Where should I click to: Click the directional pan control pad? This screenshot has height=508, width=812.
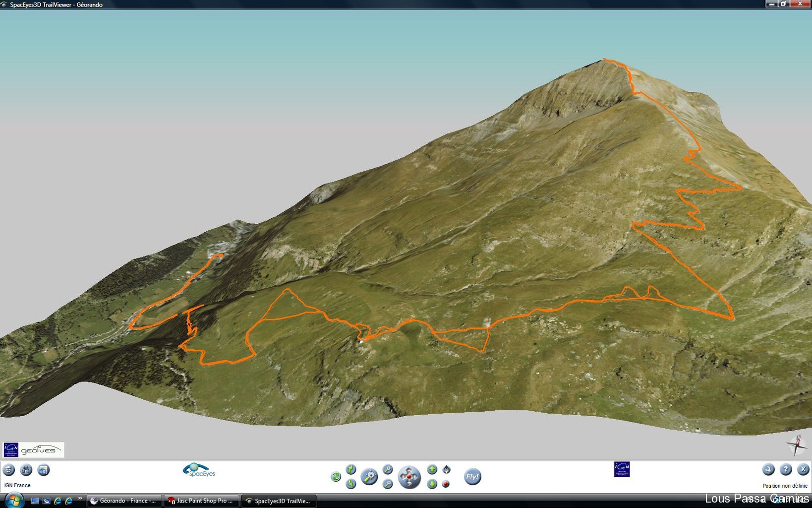click(409, 477)
